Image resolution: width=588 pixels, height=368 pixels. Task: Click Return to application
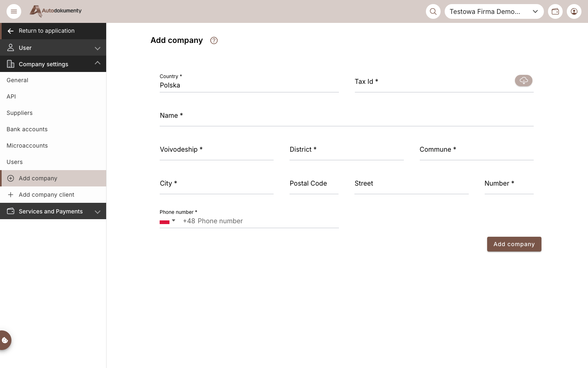pyautogui.click(x=53, y=31)
